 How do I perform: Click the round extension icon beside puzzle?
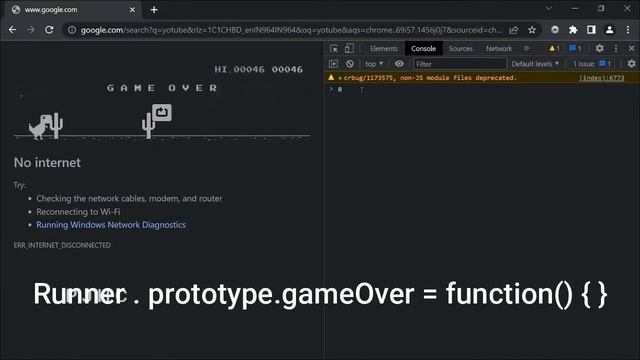[555, 30]
